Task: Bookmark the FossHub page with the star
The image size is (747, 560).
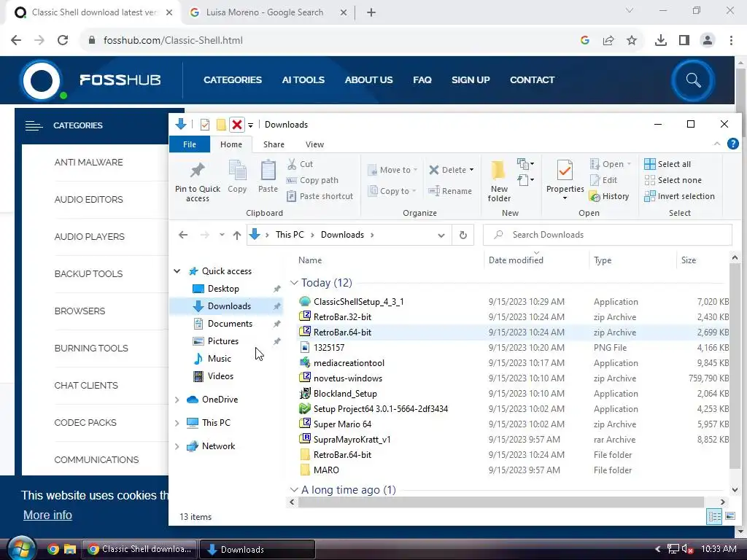Action: tap(631, 41)
